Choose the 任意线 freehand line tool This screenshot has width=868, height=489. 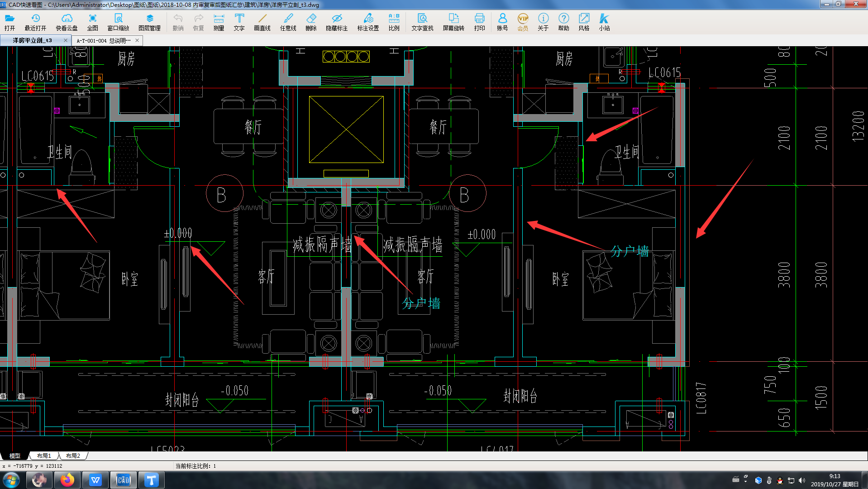(288, 22)
